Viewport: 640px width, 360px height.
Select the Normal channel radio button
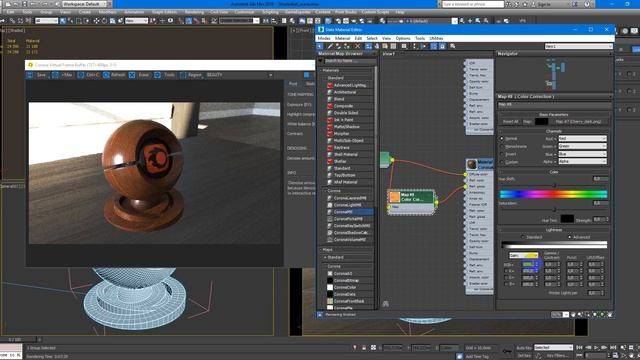pyautogui.click(x=502, y=139)
